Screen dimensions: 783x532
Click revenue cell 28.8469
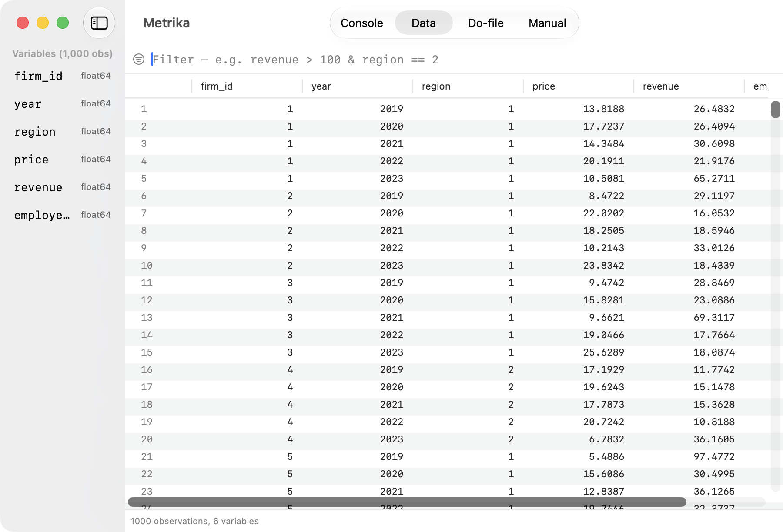[x=714, y=283]
